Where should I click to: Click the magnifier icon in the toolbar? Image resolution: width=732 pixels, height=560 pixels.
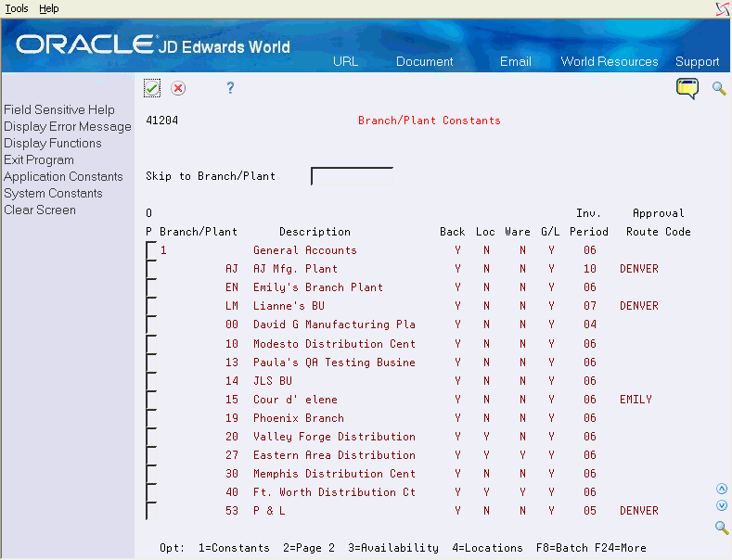click(x=719, y=88)
